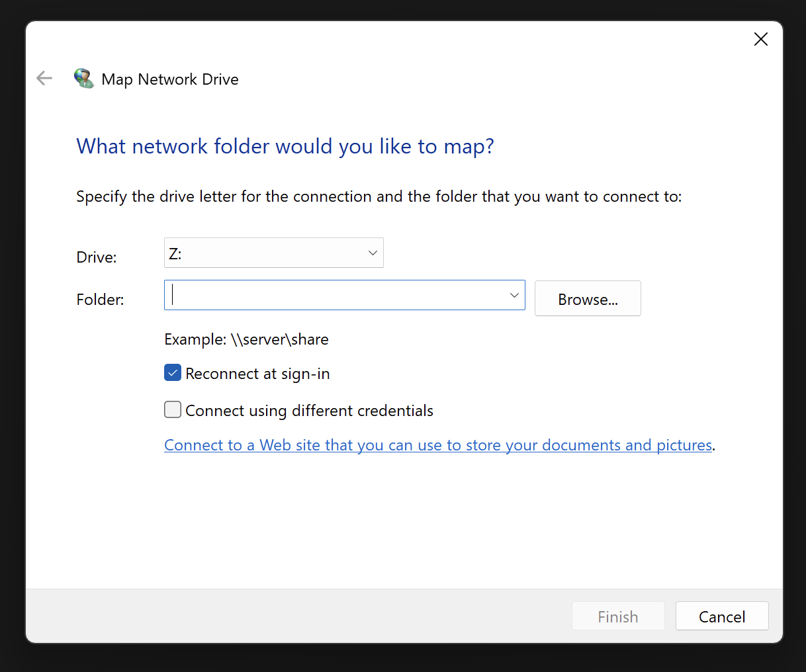Uncheck the Reconnect at sign-in checkbox
The image size is (806, 672).
click(173, 373)
